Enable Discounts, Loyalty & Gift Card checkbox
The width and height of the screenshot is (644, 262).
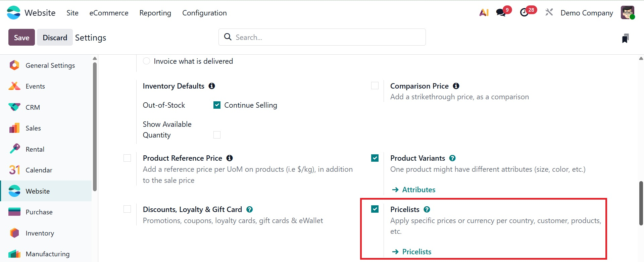coord(127,209)
